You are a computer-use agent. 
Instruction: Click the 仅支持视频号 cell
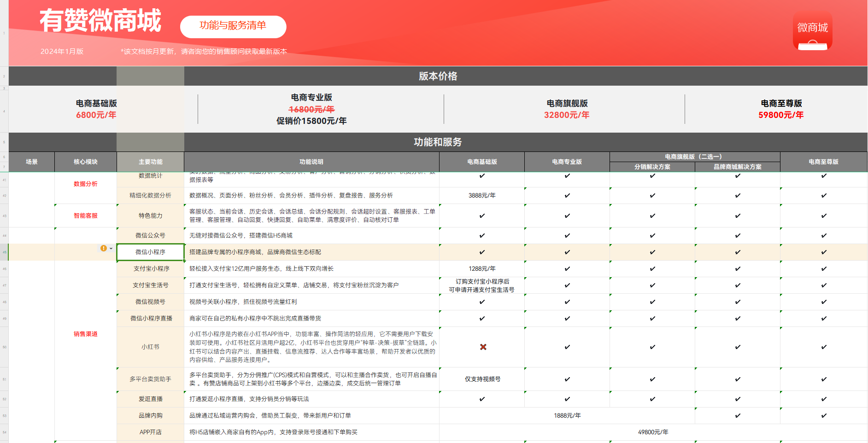(x=482, y=379)
